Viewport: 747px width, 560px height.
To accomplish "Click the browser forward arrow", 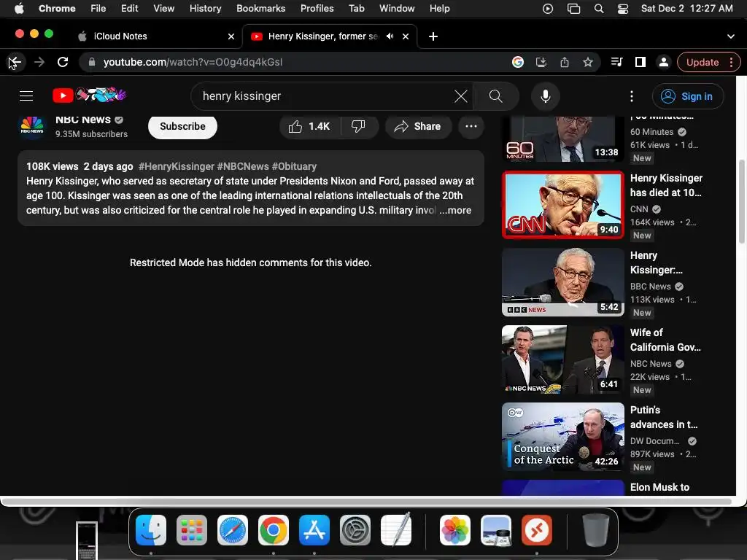I will click(39, 62).
